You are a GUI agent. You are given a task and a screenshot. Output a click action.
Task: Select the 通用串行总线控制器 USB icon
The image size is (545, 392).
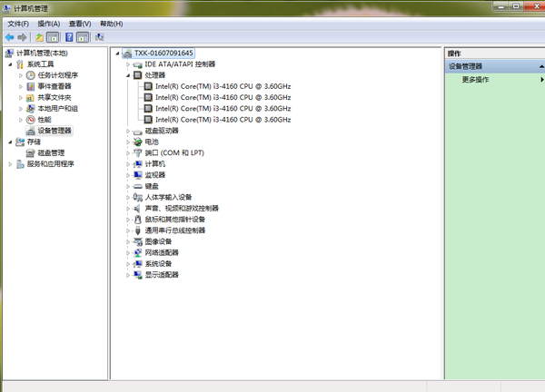(x=138, y=230)
